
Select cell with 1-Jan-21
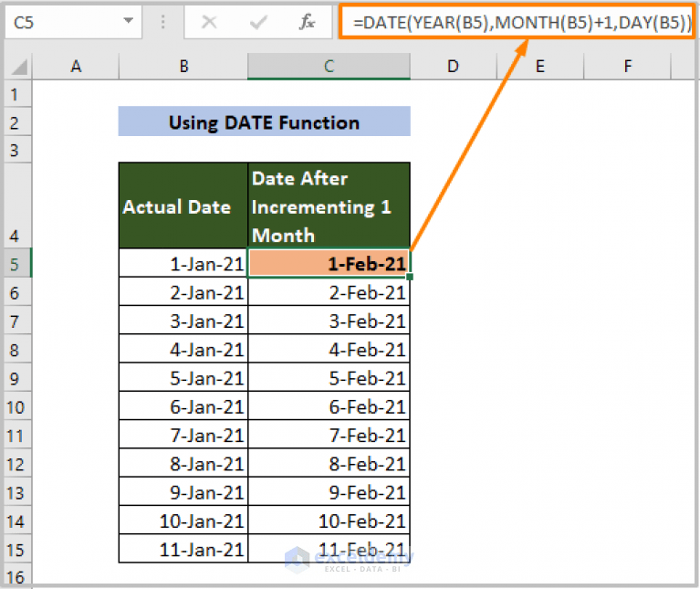point(183,263)
